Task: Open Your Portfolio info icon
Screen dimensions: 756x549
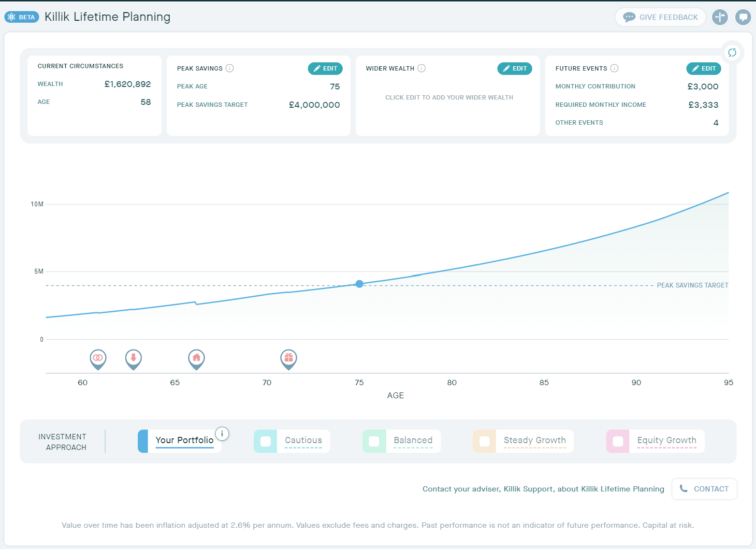Action: click(222, 433)
